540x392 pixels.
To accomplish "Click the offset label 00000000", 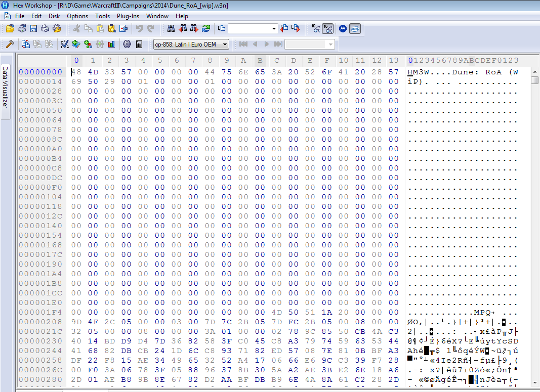I will 40,72.
